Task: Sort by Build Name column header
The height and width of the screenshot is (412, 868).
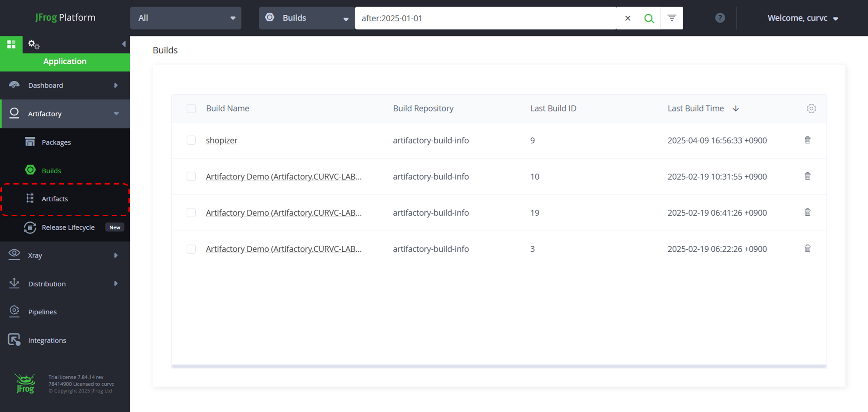Action: [227, 109]
